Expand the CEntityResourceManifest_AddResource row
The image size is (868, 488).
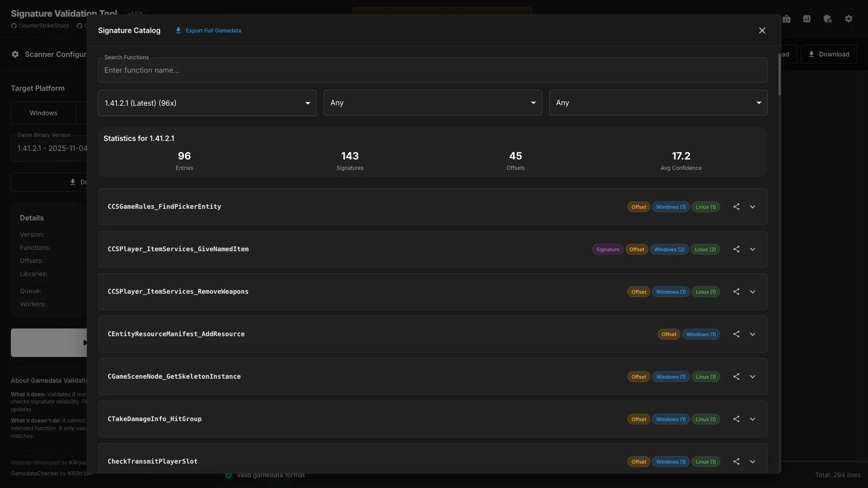[753, 334]
